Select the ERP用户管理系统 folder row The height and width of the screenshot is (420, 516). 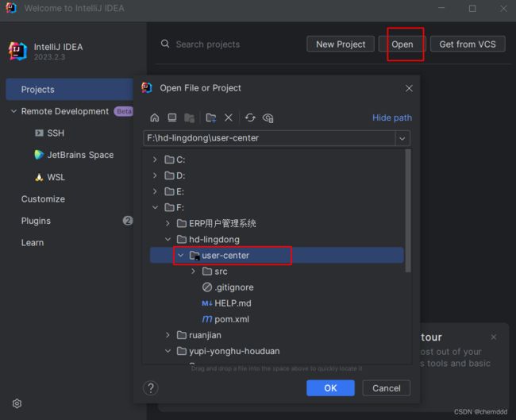point(276,223)
